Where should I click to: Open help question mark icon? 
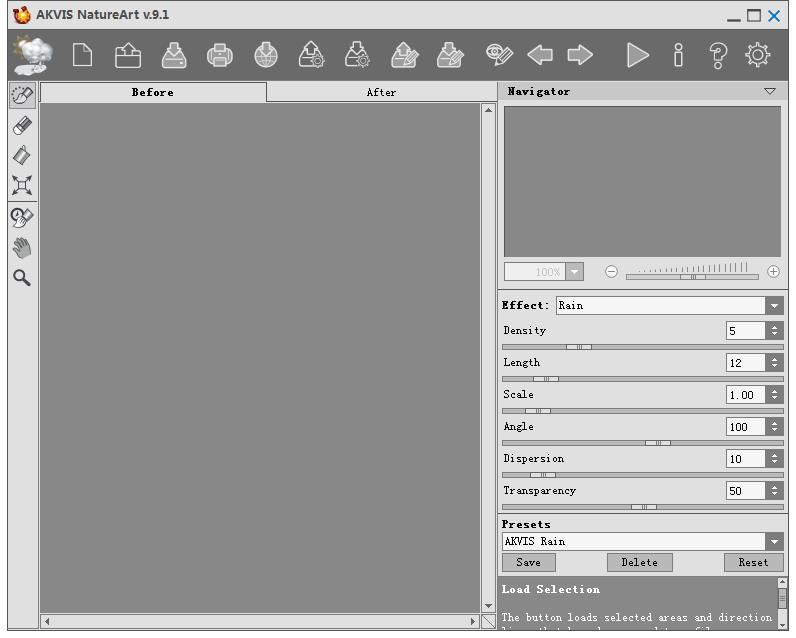(718, 55)
